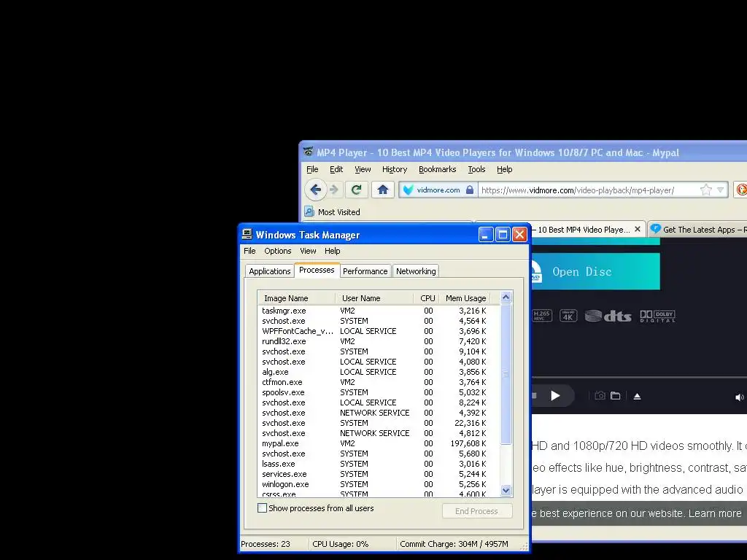Close the 10 Best MP4 Video Player tab
The width and height of the screenshot is (747, 560).
pos(638,229)
